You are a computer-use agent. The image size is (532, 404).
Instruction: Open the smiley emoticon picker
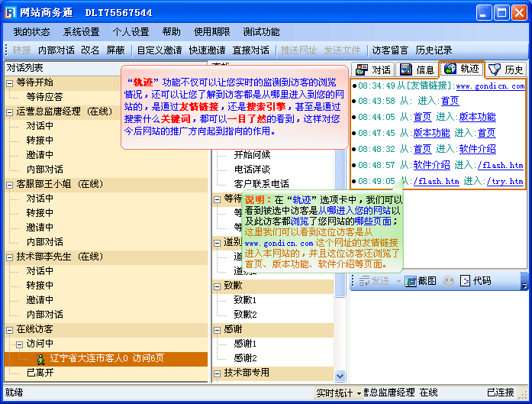[448, 281]
